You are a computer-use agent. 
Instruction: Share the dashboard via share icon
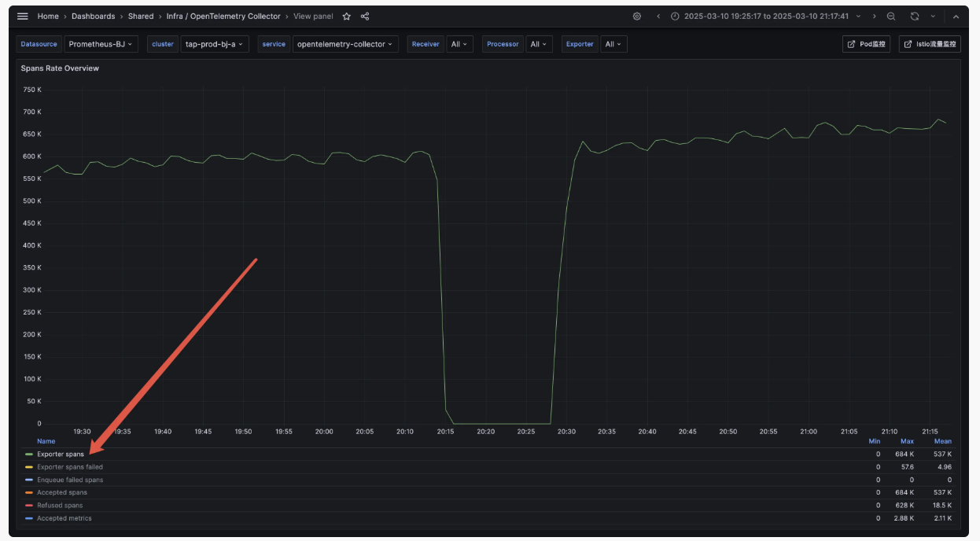[365, 17]
